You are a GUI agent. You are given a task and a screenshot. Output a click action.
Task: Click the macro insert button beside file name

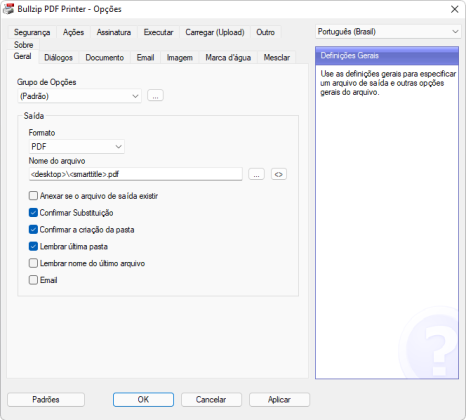coord(279,174)
